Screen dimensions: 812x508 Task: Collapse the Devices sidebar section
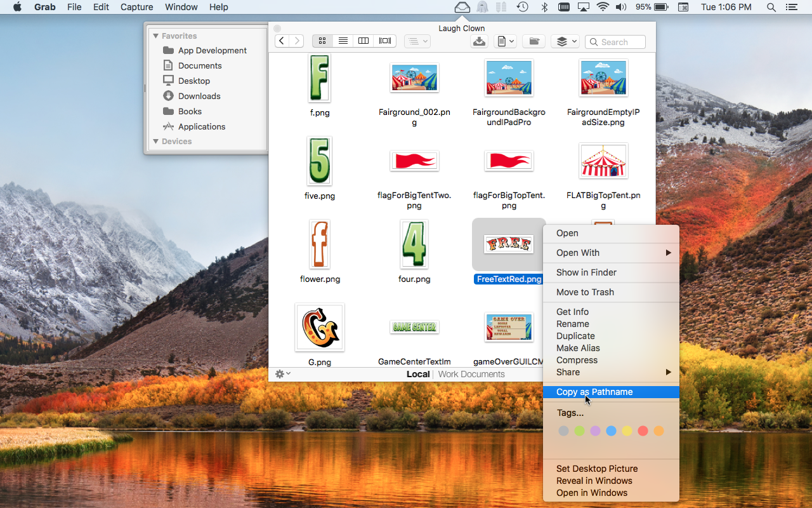pyautogui.click(x=156, y=142)
